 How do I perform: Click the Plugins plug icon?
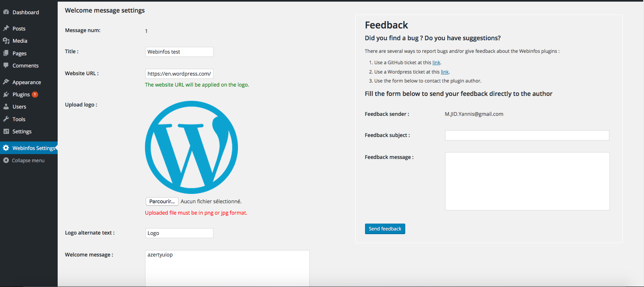(6, 94)
